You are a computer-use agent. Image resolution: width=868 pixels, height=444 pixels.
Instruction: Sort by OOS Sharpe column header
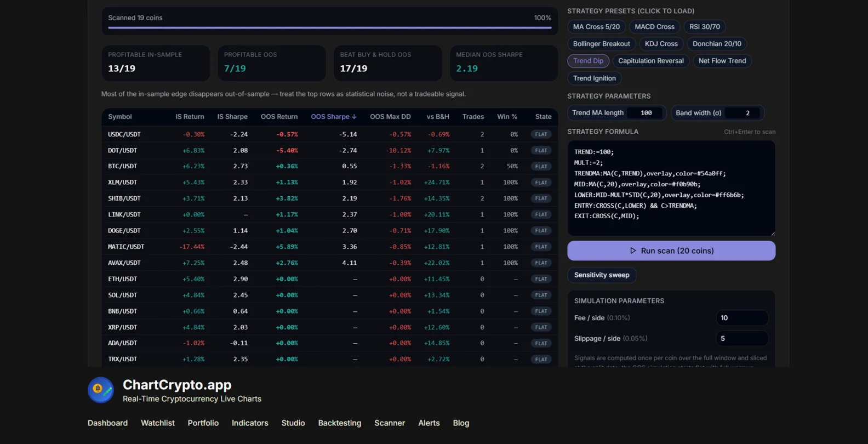(x=333, y=117)
